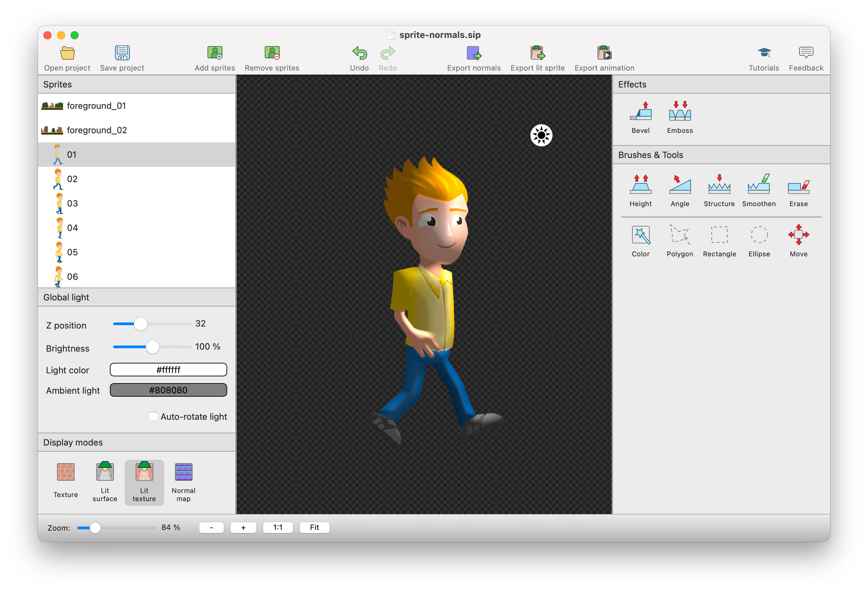Screen dimensions: 868x592
Task: Switch display to Lit surface mode
Action: pyautogui.click(x=105, y=482)
